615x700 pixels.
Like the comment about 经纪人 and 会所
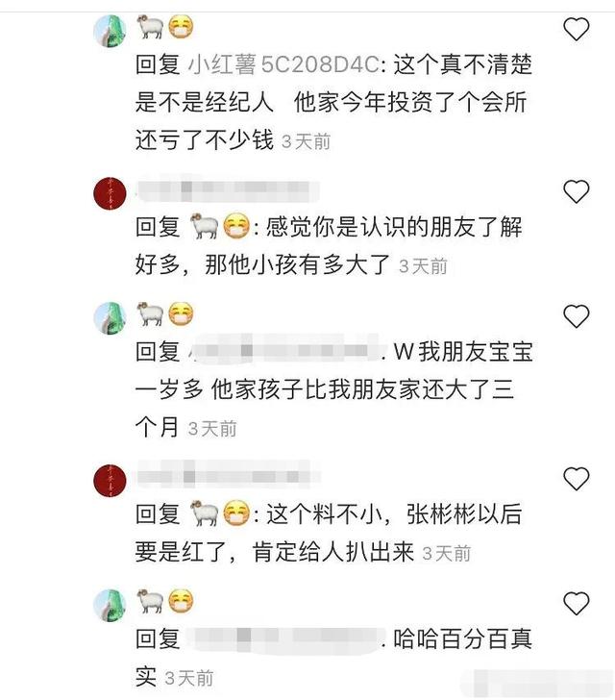point(577,29)
